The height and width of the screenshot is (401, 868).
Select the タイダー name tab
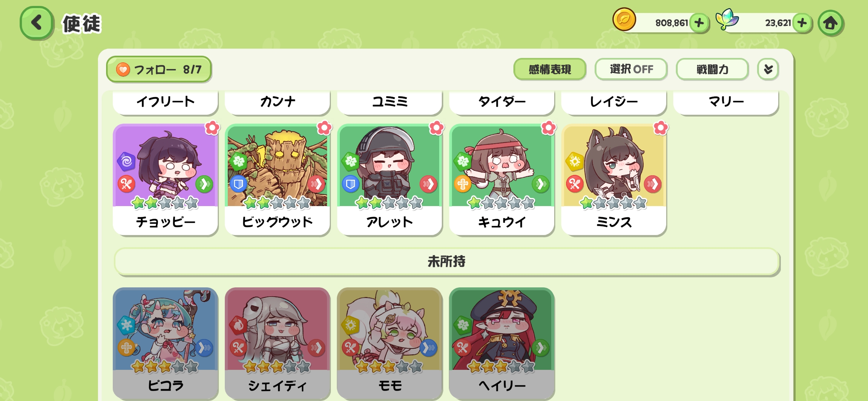pos(502,102)
